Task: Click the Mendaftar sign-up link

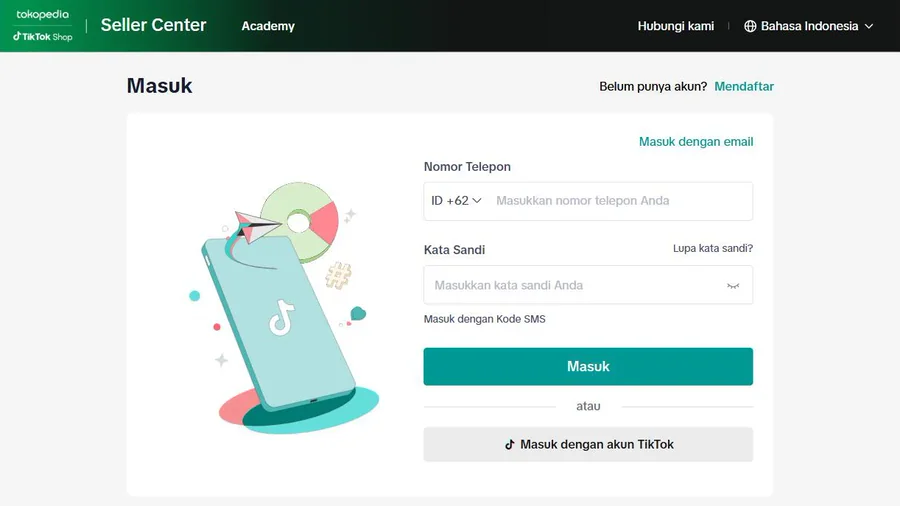Action: click(x=744, y=87)
